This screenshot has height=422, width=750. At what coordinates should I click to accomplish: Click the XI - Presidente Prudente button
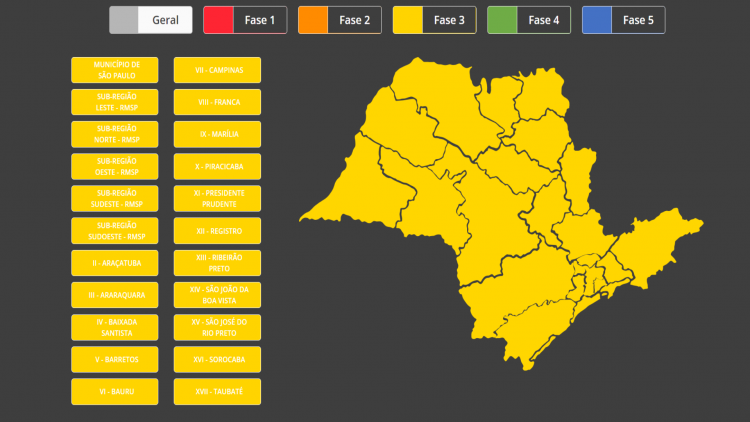pyautogui.click(x=217, y=198)
